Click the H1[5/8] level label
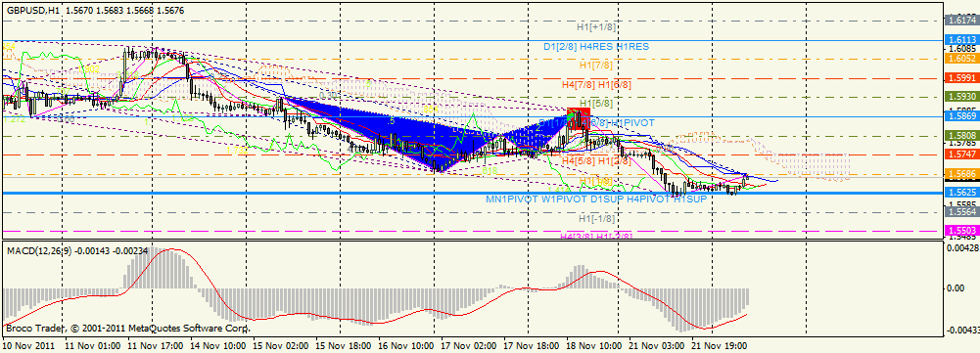This screenshot has height=353, width=980. [x=596, y=103]
